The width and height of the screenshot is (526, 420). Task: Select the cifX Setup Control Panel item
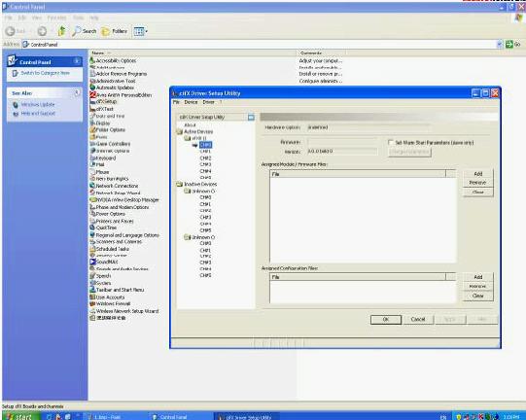pyautogui.click(x=103, y=101)
